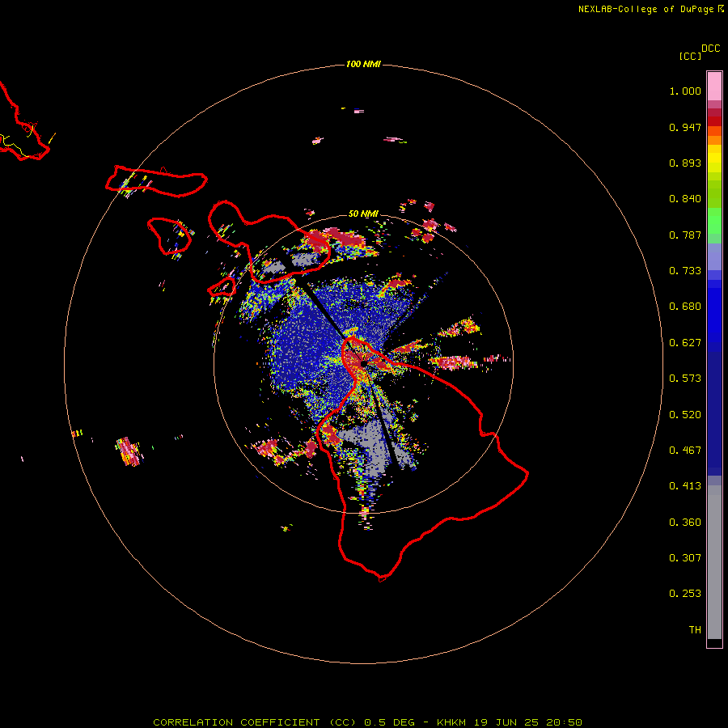Click the product title caption at the bottom
Viewport: 728px width, 728px height.
[367, 722]
